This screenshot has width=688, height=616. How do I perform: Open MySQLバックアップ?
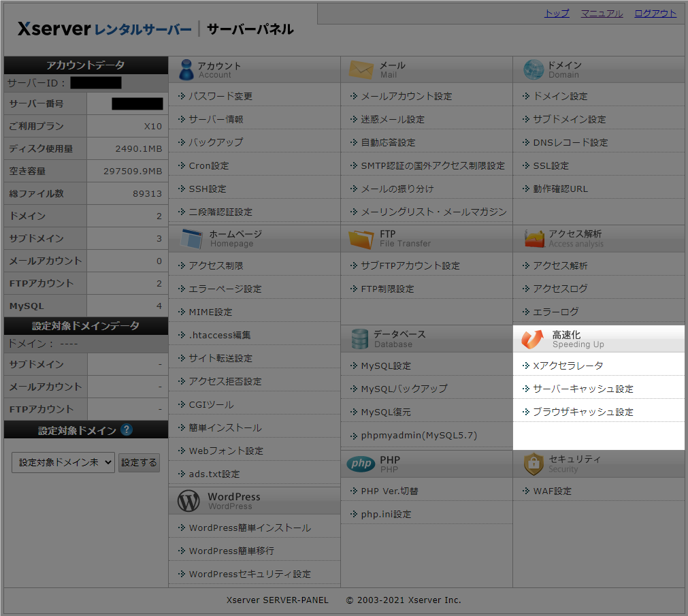(x=404, y=389)
